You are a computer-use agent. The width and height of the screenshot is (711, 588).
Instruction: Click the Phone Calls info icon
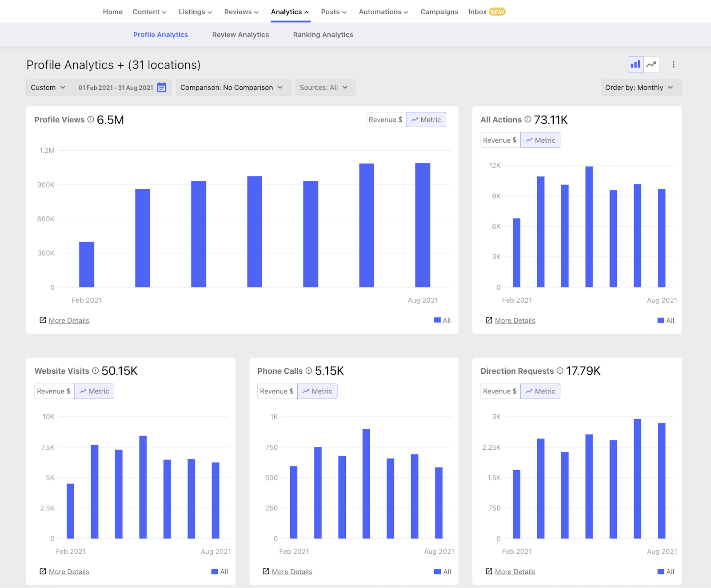click(x=309, y=371)
